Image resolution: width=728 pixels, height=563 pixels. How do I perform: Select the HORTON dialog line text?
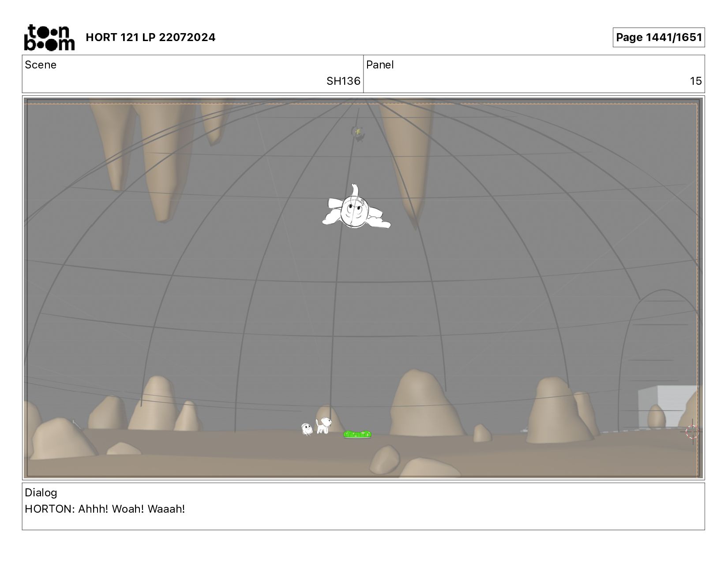click(105, 509)
